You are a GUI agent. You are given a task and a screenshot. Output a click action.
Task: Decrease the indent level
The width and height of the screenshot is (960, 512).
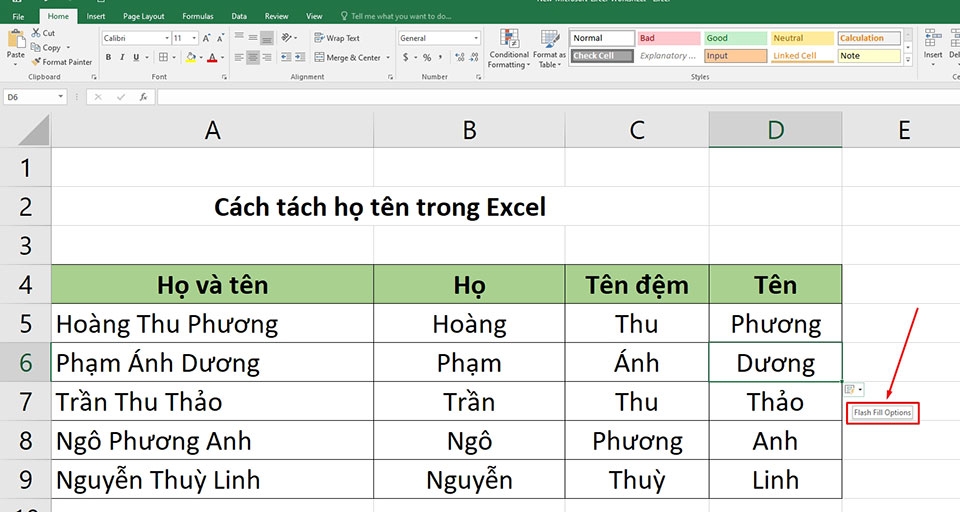(x=286, y=57)
